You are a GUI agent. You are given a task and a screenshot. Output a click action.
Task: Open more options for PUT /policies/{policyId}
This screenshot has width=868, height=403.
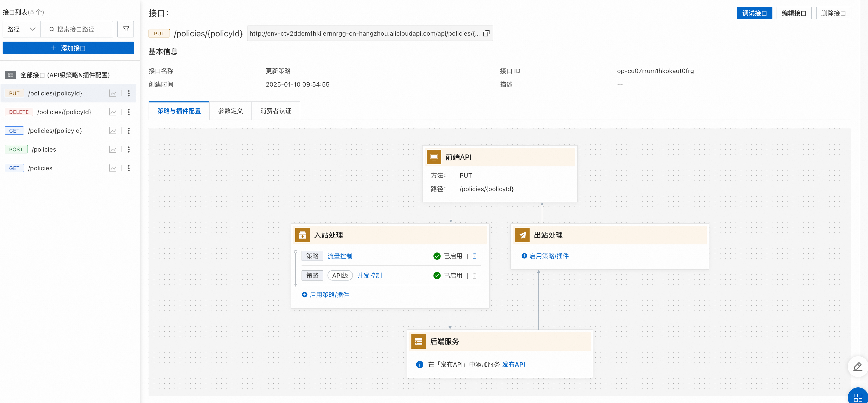tap(129, 93)
